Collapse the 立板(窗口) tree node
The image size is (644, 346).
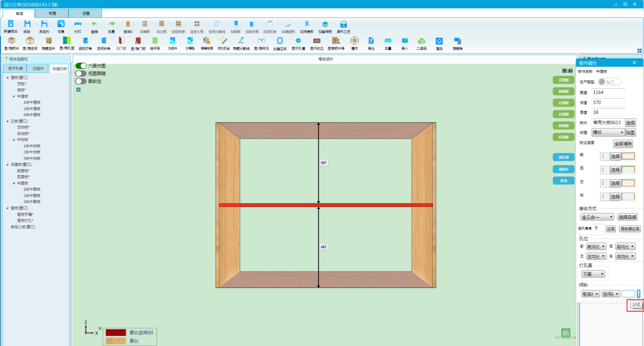click(7, 121)
